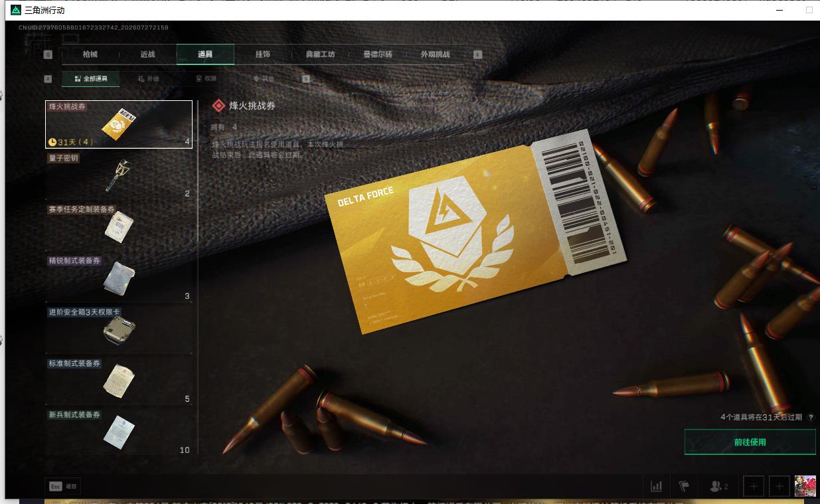
Task: Click the E key next-tab icon
Action: pyautogui.click(x=477, y=54)
